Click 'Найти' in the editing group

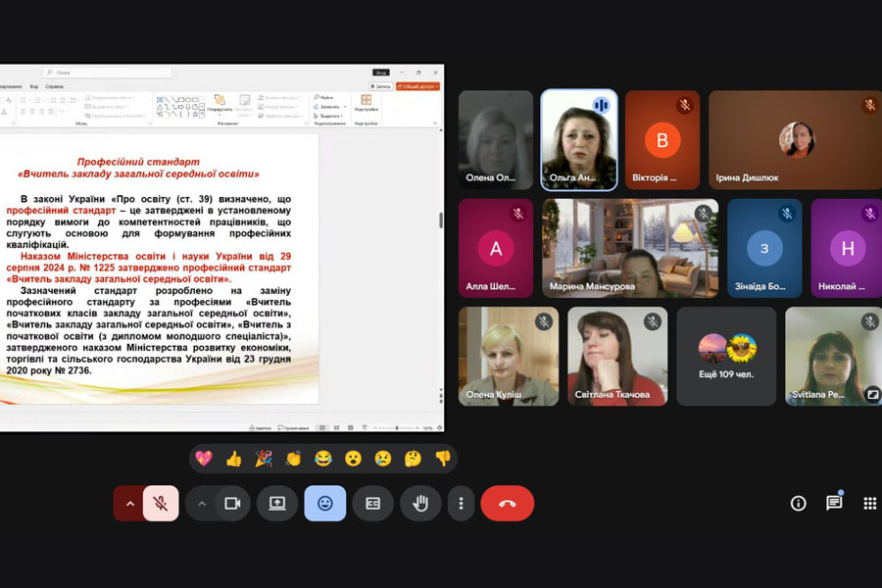324,97
